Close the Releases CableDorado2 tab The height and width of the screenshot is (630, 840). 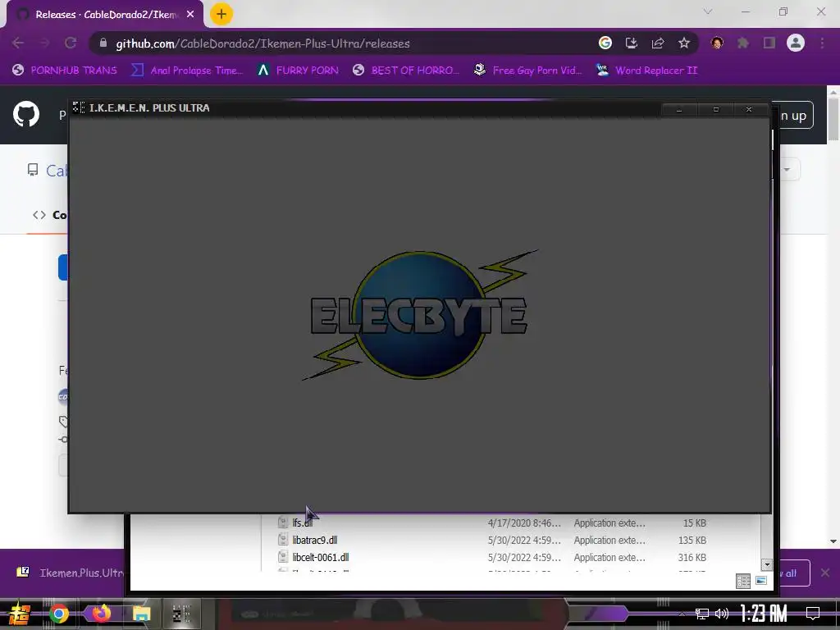(190, 15)
